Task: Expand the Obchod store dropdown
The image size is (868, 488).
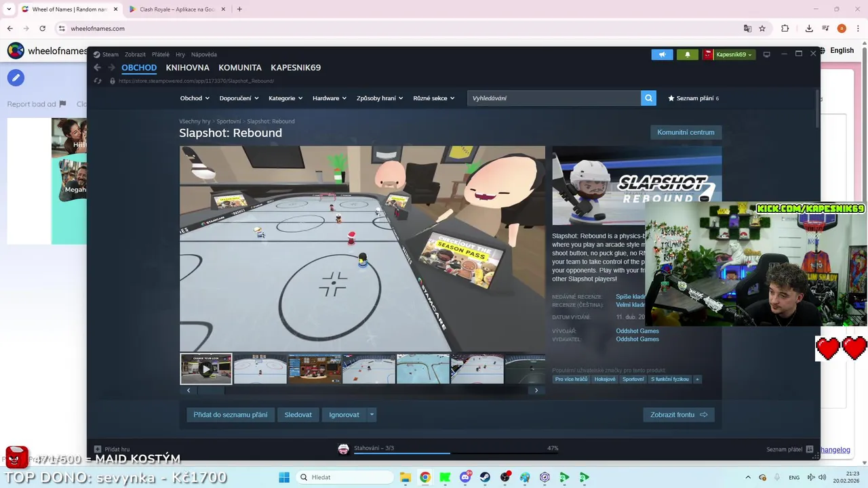Action: click(195, 98)
